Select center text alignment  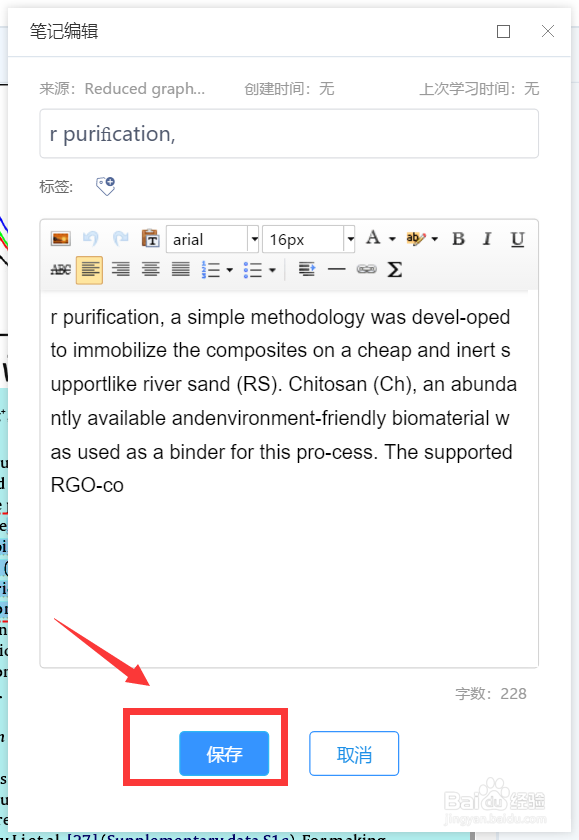coord(151,269)
